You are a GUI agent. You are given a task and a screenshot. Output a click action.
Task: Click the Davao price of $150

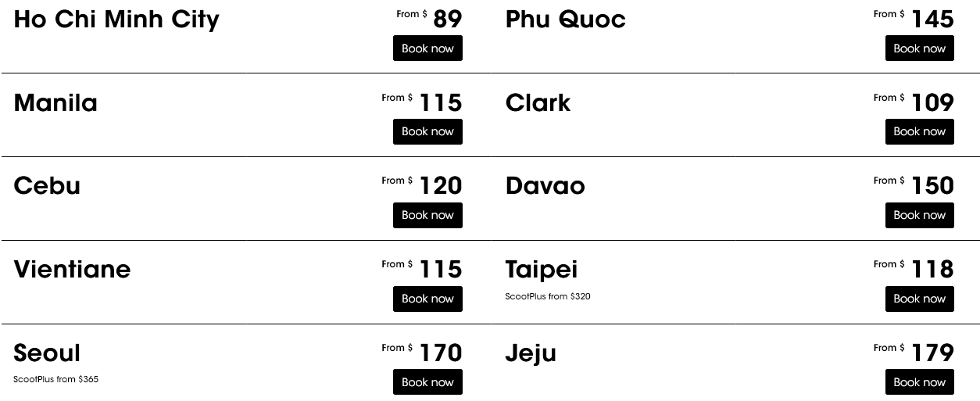point(932,186)
